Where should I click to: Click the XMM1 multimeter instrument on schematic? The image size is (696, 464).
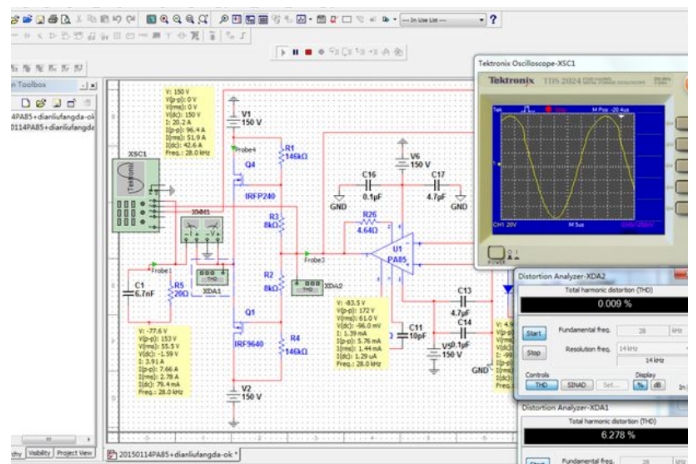[200, 228]
